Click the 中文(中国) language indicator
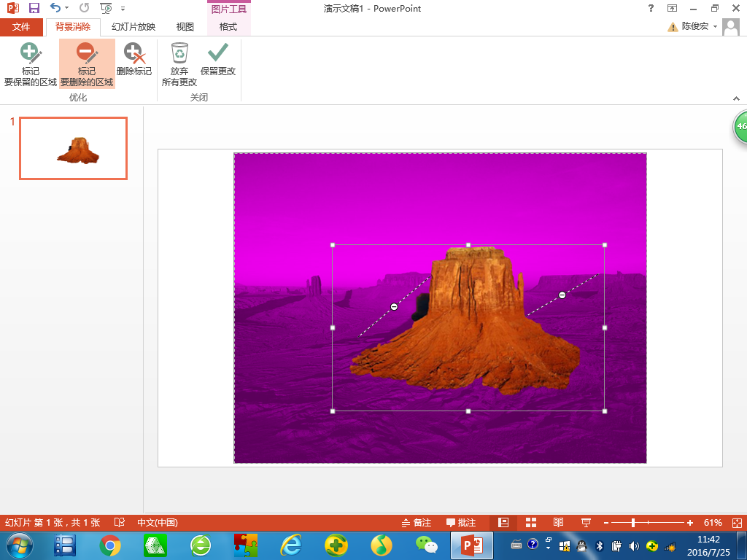Screen dimensions: 747x560 tap(158, 522)
